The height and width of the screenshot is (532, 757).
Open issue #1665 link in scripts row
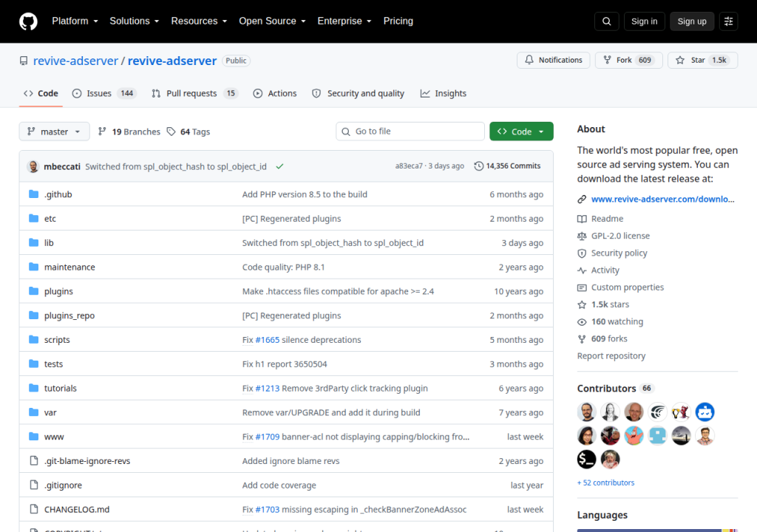(x=268, y=339)
